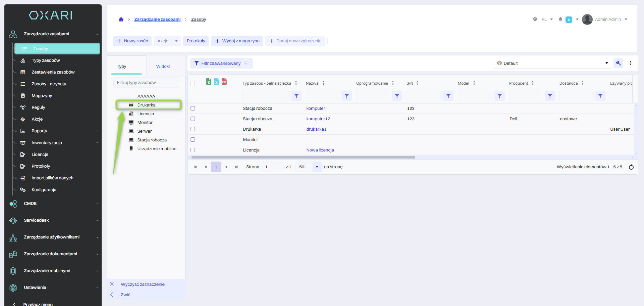Tick the checkbox for the komputer row
644x306 pixels.
(x=193, y=108)
